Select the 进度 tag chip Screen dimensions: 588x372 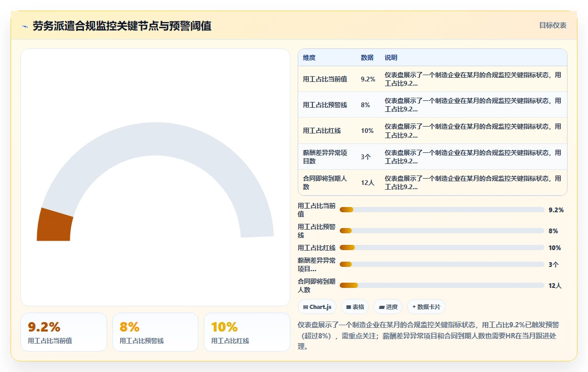click(x=388, y=307)
